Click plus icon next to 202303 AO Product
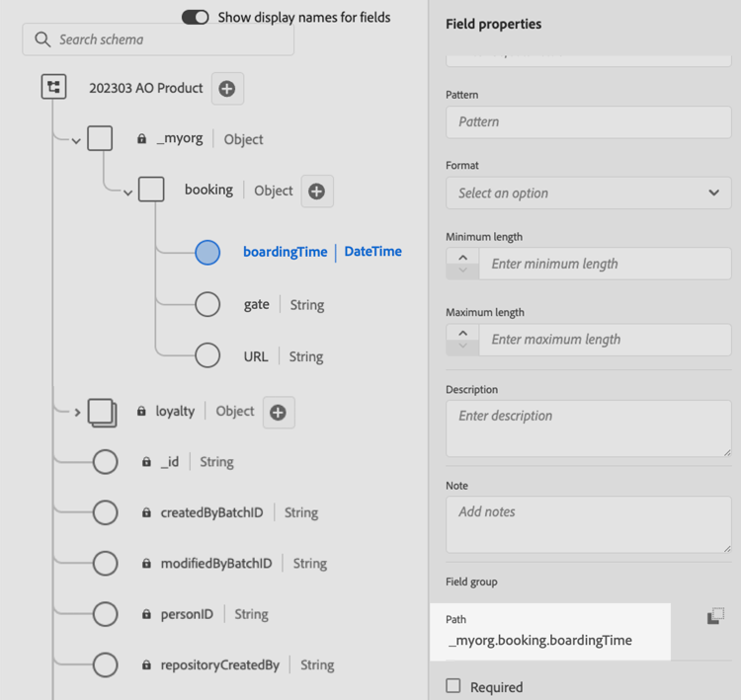 coord(227,89)
